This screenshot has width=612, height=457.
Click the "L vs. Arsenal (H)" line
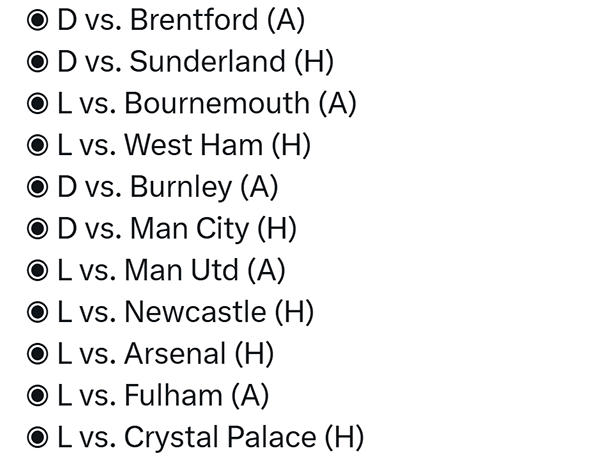point(165,354)
